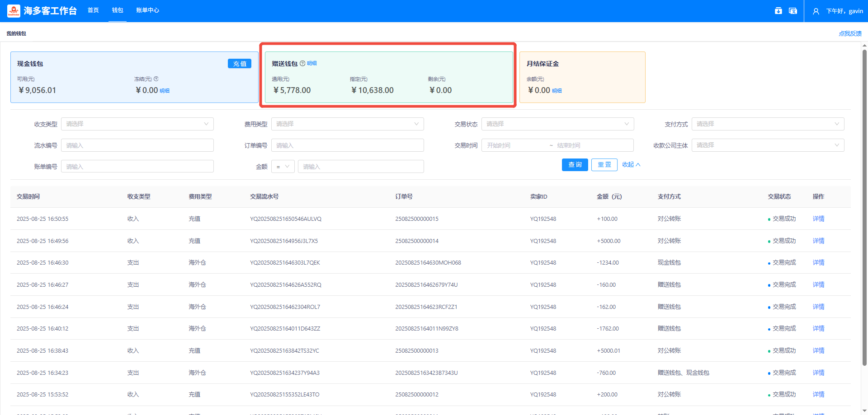The width and height of the screenshot is (868, 415).
Task: Click the help icon next to 赠送钱包
Action: pos(302,63)
